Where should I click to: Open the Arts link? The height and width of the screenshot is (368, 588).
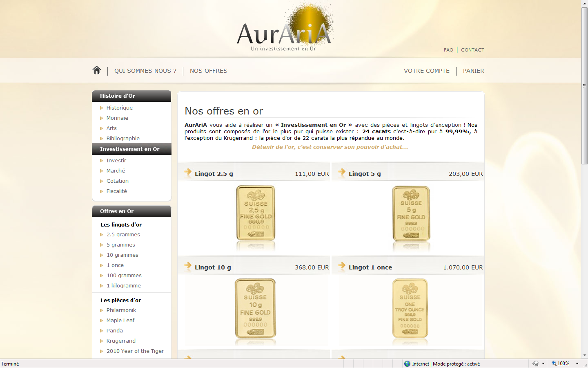pos(111,128)
